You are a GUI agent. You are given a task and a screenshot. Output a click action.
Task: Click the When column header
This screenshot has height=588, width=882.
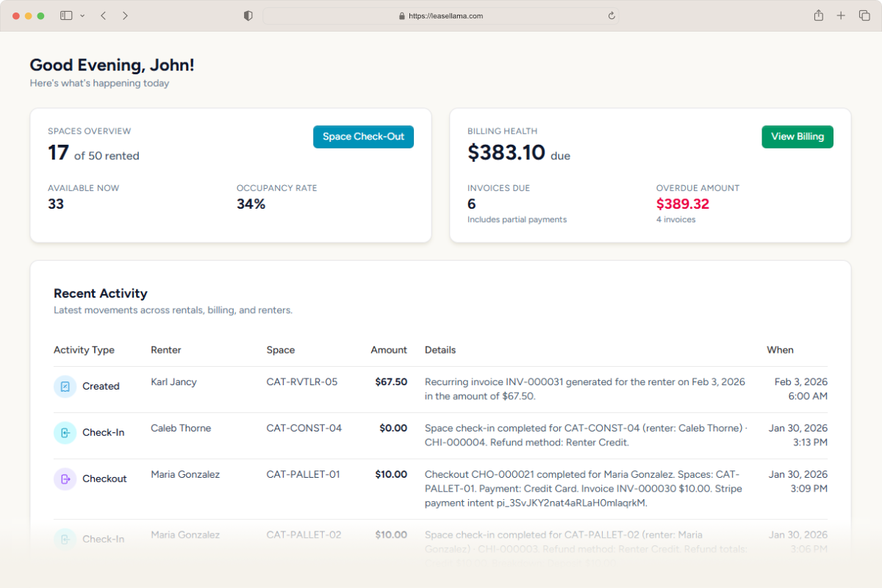tap(780, 350)
